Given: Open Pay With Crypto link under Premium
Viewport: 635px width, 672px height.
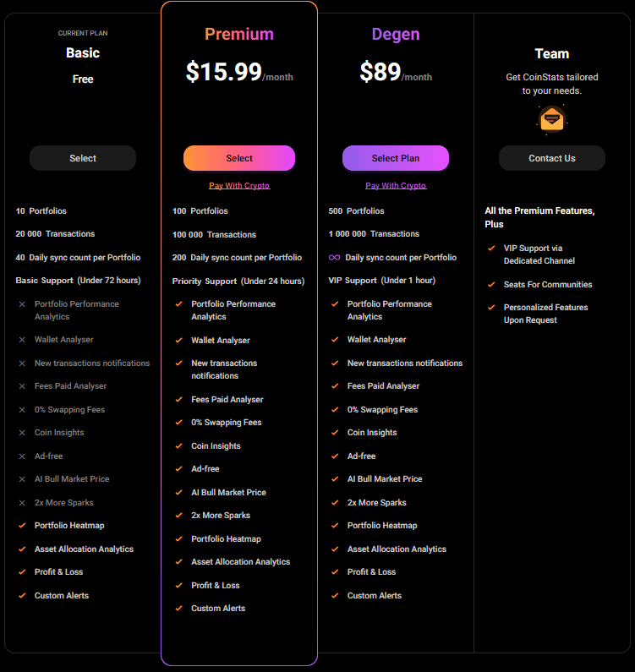Looking at the screenshot, I should pyautogui.click(x=239, y=186).
